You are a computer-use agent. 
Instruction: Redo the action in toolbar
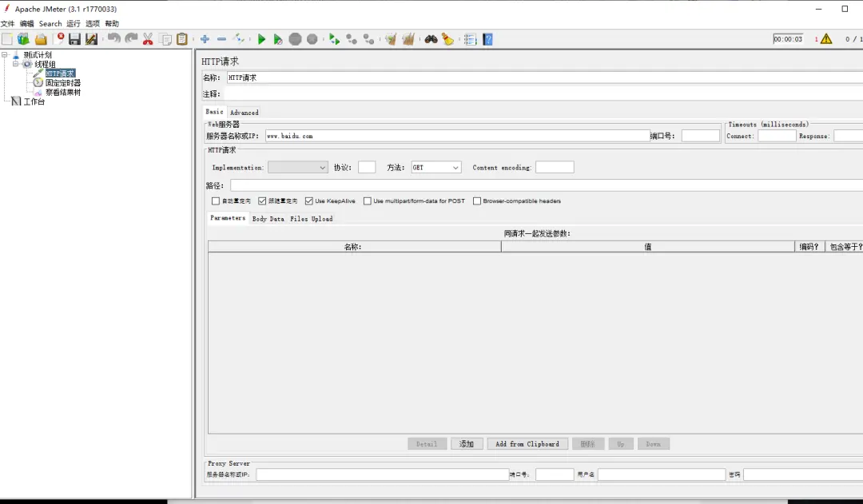tap(131, 39)
